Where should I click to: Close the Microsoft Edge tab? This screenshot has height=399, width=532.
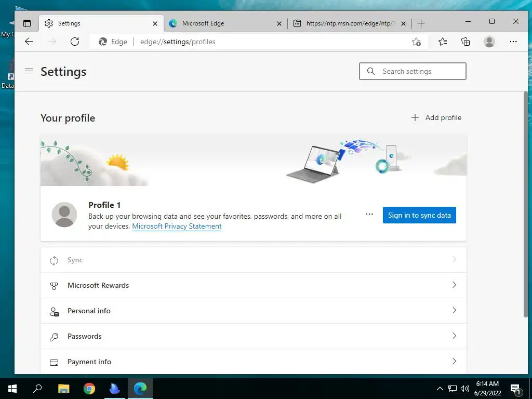pyautogui.click(x=279, y=23)
